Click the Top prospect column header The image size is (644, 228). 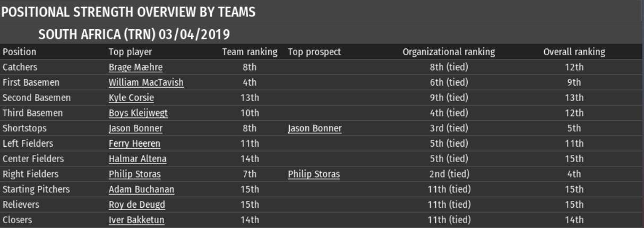314,52
